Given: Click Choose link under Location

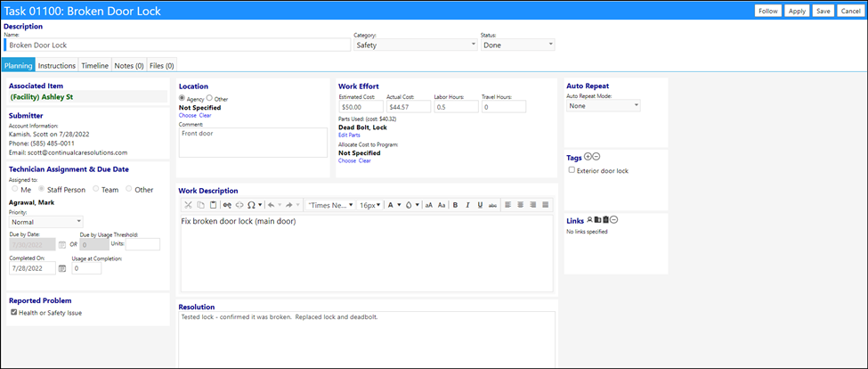Looking at the screenshot, I should click(188, 115).
